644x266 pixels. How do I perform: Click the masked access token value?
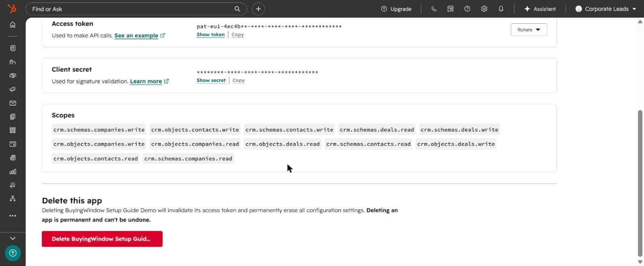269,26
